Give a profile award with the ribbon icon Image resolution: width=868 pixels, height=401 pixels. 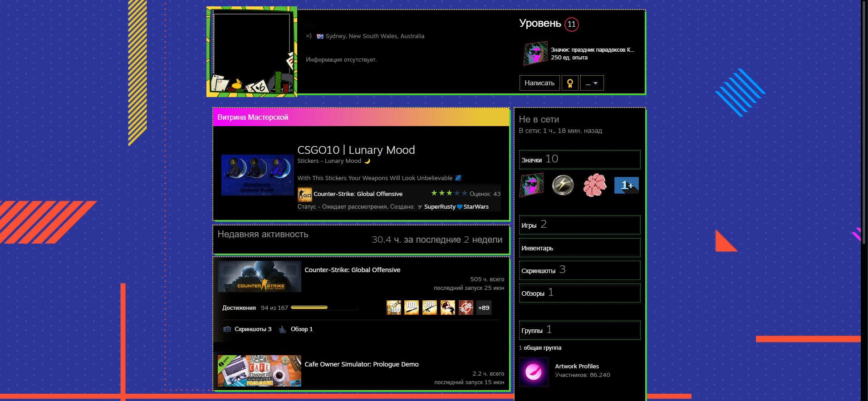570,83
